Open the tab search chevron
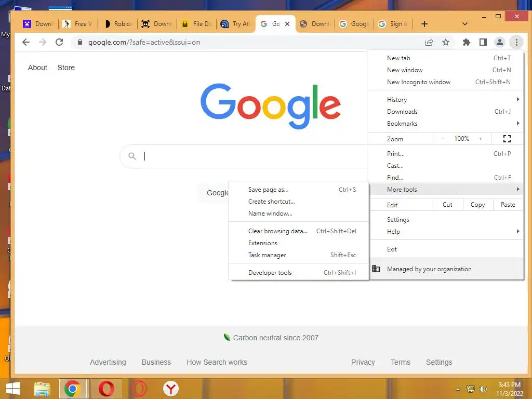This screenshot has height=399, width=532. click(x=465, y=24)
